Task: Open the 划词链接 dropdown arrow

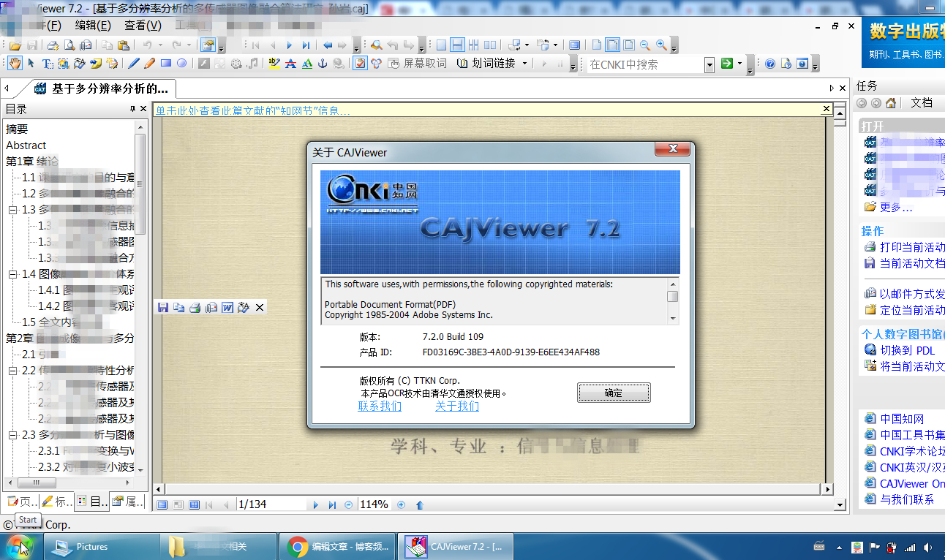Action: tap(523, 64)
